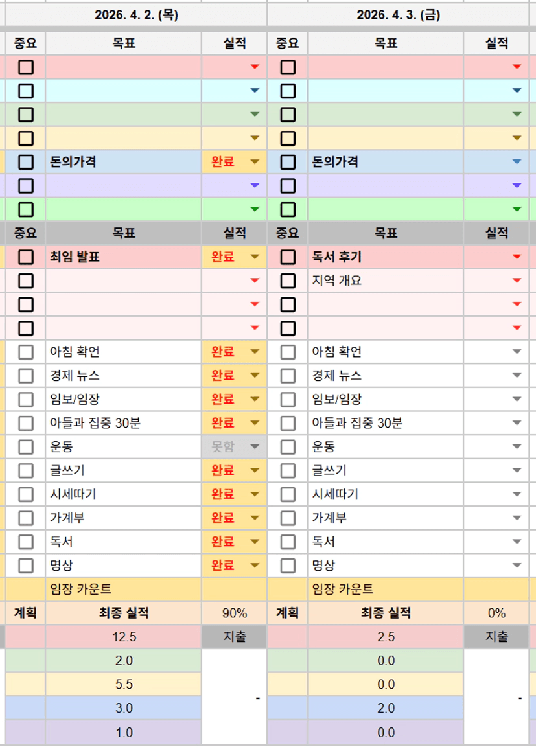Click the 90% final result cell
The height and width of the screenshot is (756, 536).
pos(234,613)
